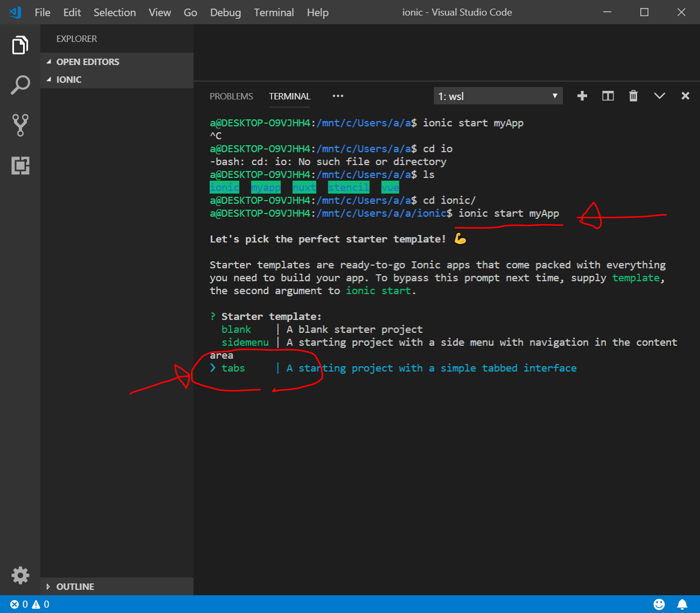This screenshot has width=700, height=613.
Task: Open the Source Control view
Action: tap(20, 125)
